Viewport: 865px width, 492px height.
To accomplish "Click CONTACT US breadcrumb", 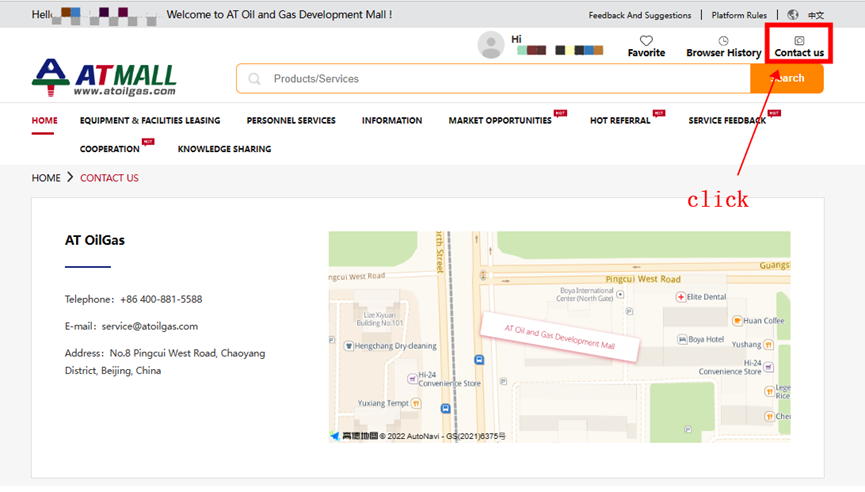I will (x=109, y=178).
